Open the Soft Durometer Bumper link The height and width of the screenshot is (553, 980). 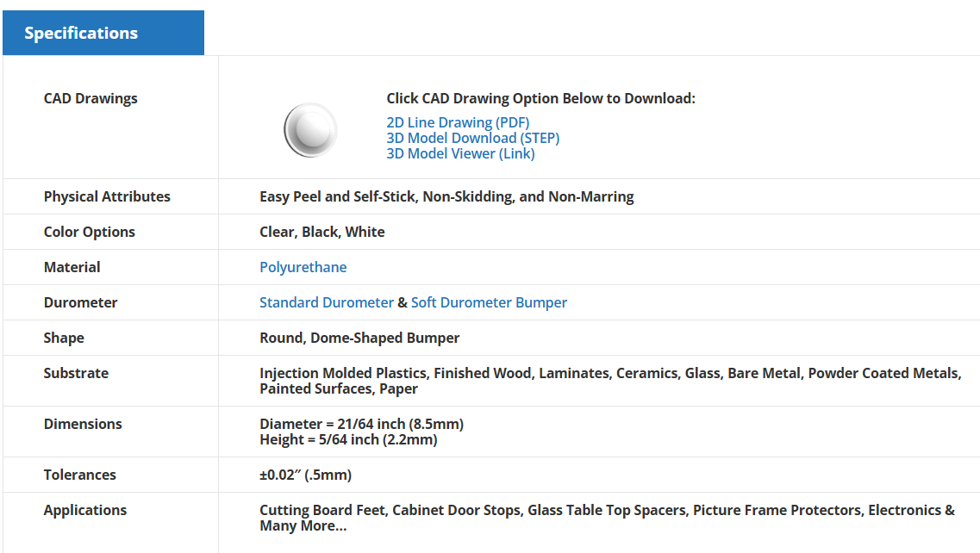(489, 303)
